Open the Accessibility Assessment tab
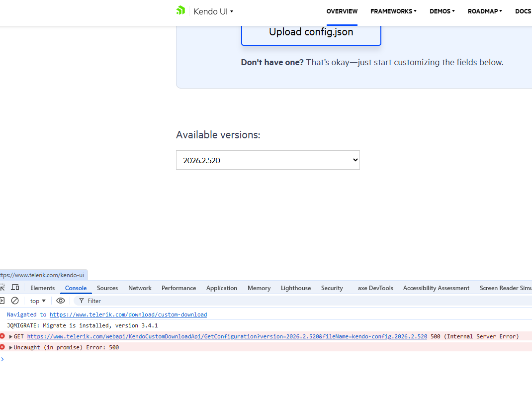 436,288
